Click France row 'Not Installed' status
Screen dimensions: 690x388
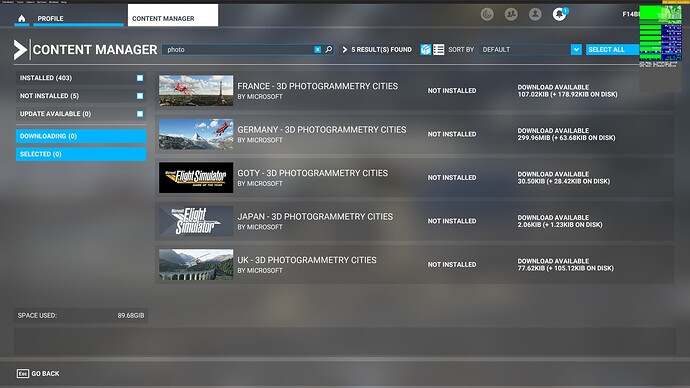[452, 91]
